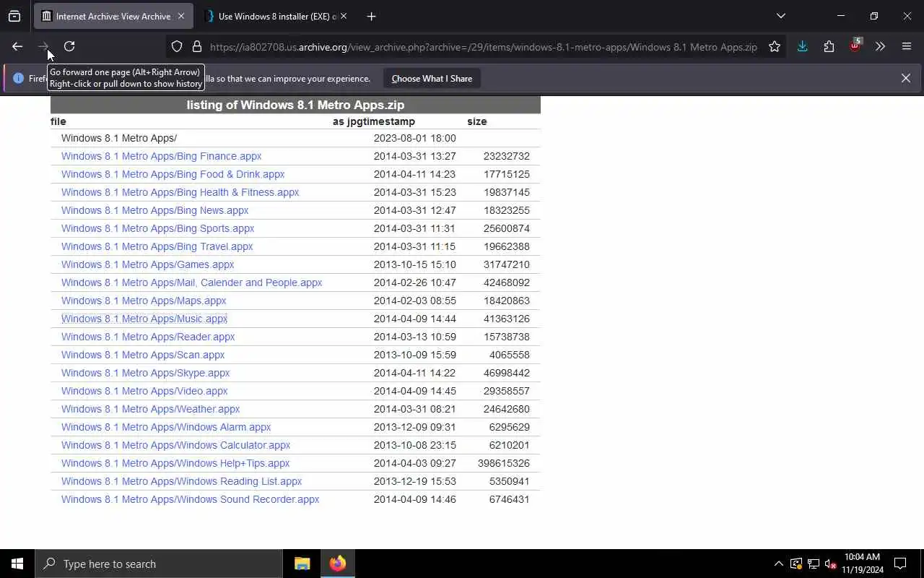
Task: Open the Reader.appx link
Action: click(148, 337)
